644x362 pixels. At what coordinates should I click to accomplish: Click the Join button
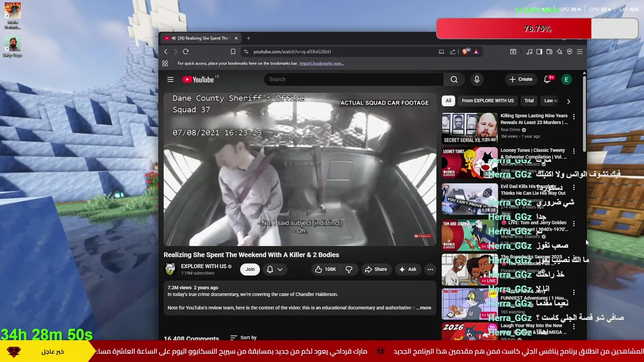point(250,269)
